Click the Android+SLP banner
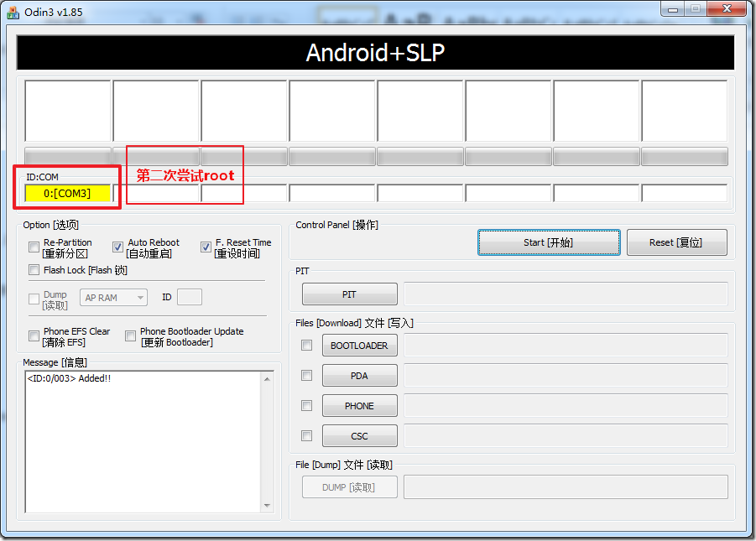This screenshot has width=756, height=541. click(375, 53)
